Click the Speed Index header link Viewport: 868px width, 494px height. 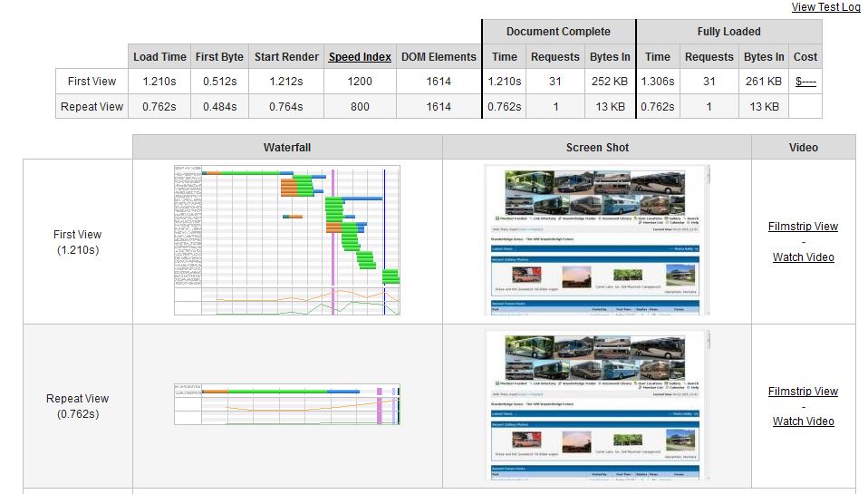(360, 56)
